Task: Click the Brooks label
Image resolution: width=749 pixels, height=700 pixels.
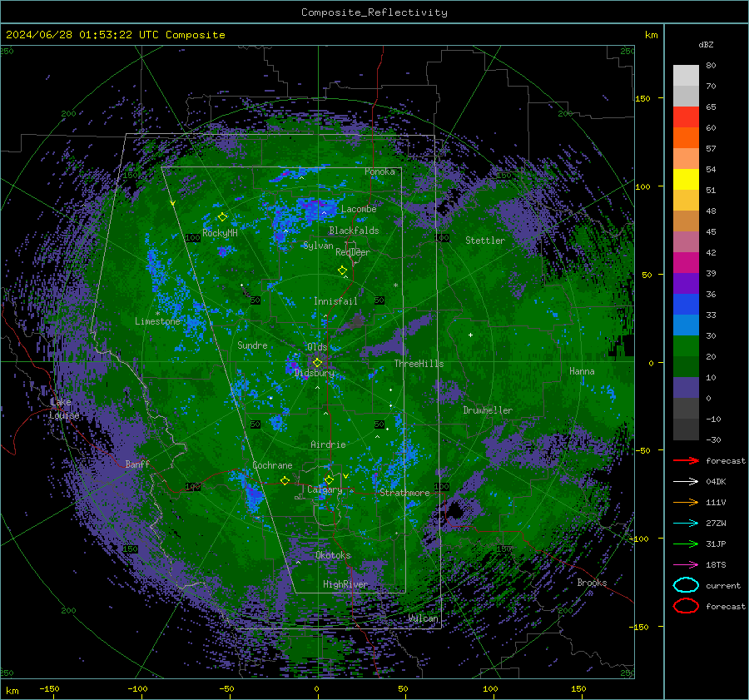Action: [x=592, y=583]
